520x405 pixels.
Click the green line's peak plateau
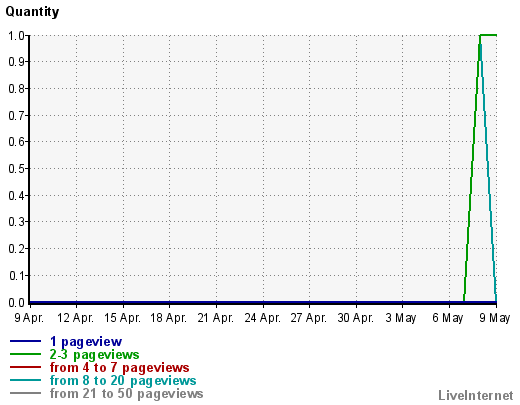488,35
